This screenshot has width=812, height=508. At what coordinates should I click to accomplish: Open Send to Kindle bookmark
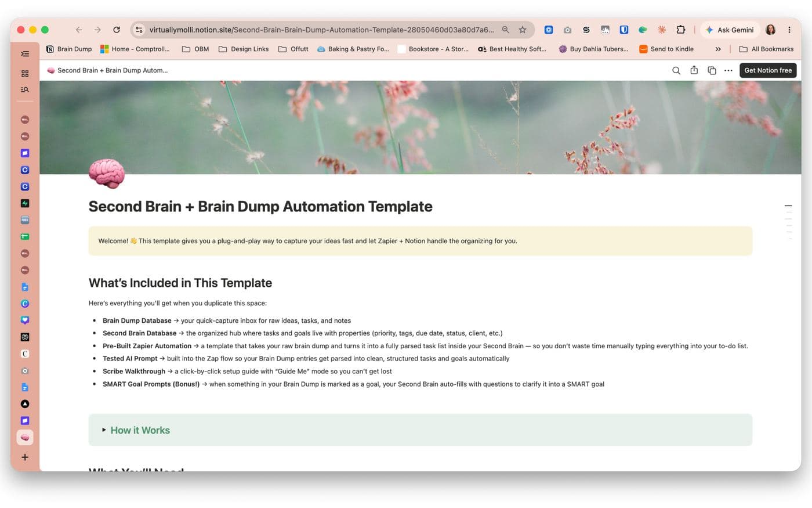(666, 49)
